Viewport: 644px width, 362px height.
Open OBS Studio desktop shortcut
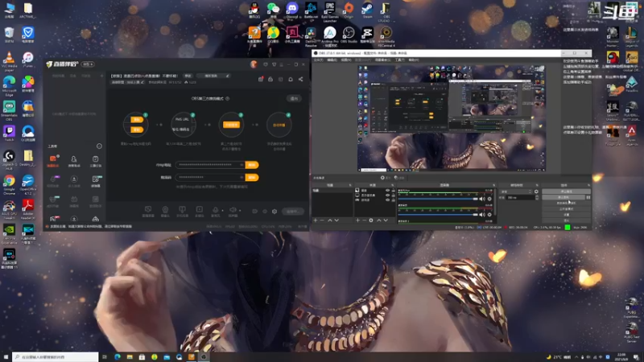(x=349, y=35)
